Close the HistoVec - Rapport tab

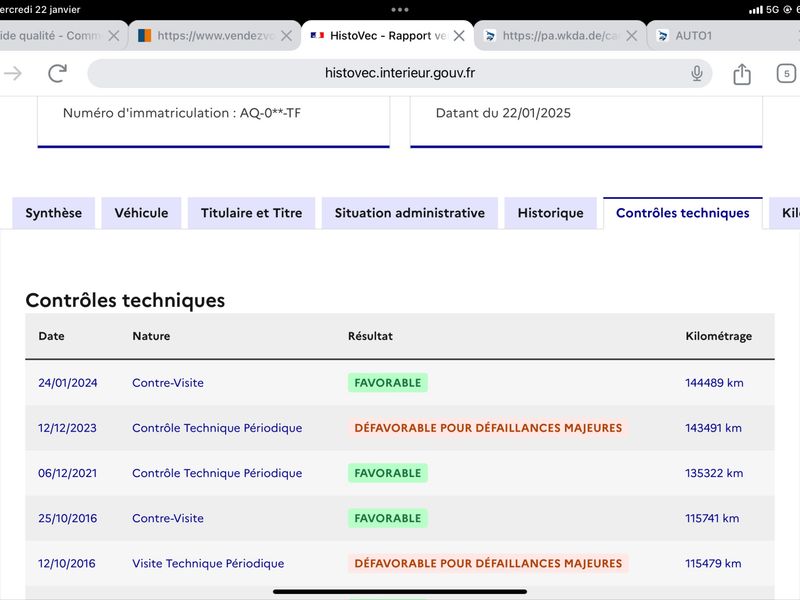pos(459,36)
